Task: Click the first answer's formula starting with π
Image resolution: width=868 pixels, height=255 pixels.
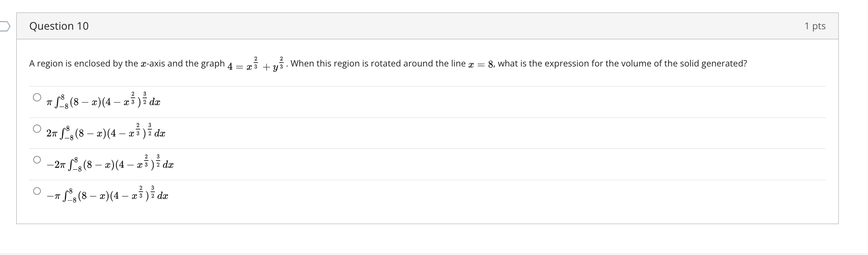Action: click(103, 101)
